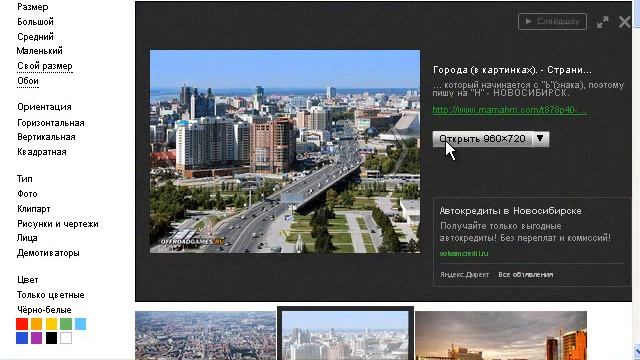The width and height of the screenshot is (640, 360).
Task: Select the Клипарт image type
Action: click(33, 209)
